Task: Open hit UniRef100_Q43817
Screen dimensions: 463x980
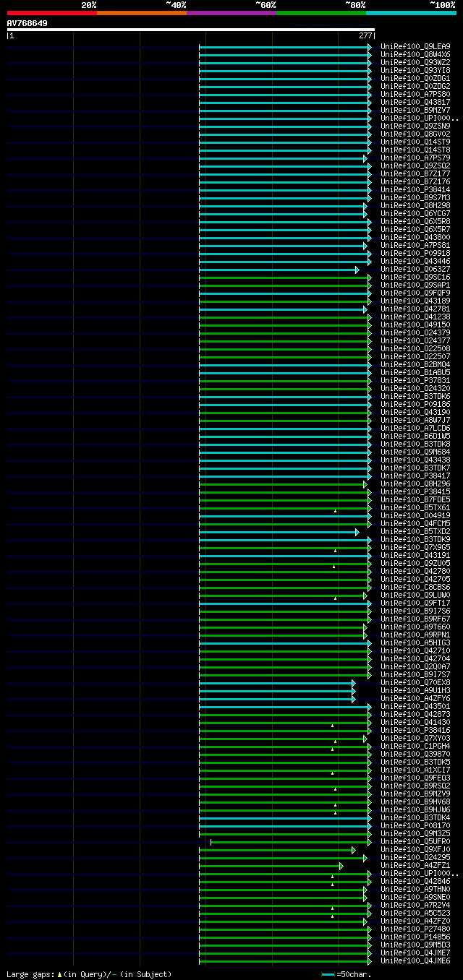Action: (x=415, y=103)
